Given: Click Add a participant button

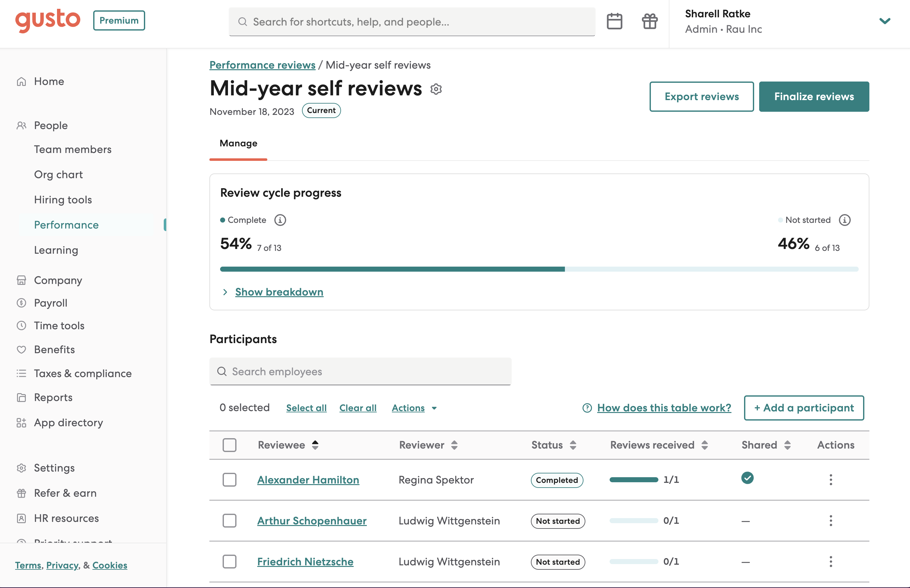Looking at the screenshot, I should coord(804,408).
